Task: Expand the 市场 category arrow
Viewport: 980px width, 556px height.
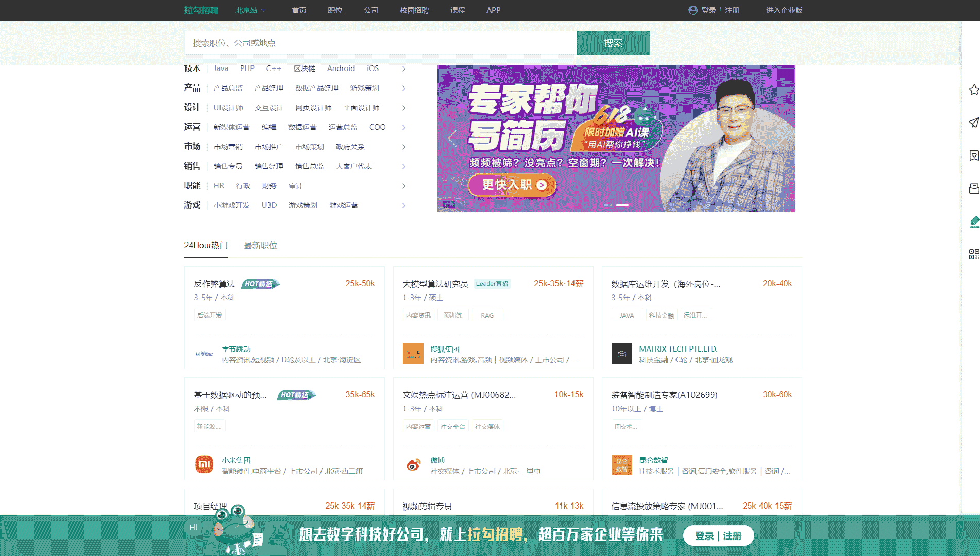Action: [404, 147]
